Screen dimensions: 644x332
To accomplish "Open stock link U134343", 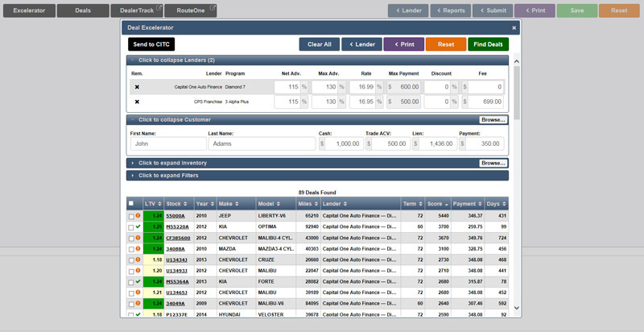I will [x=176, y=259].
